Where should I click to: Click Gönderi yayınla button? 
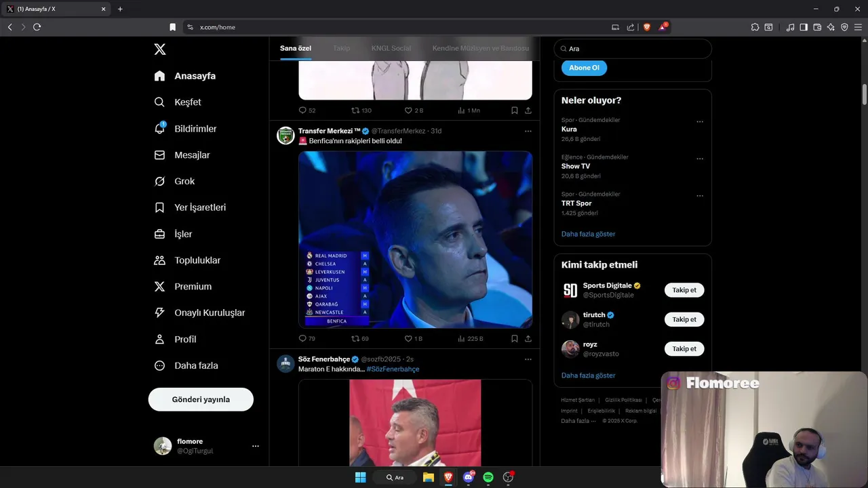pos(201,399)
